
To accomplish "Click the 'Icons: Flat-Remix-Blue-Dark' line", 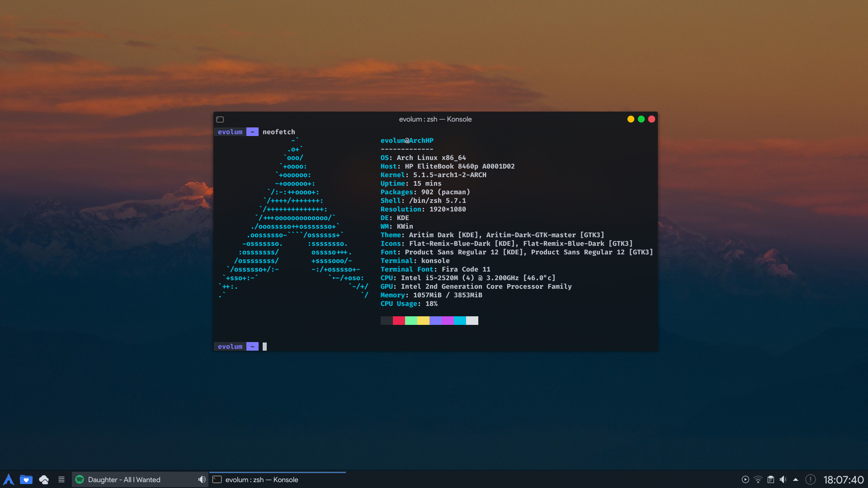I will tap(506, 244).
